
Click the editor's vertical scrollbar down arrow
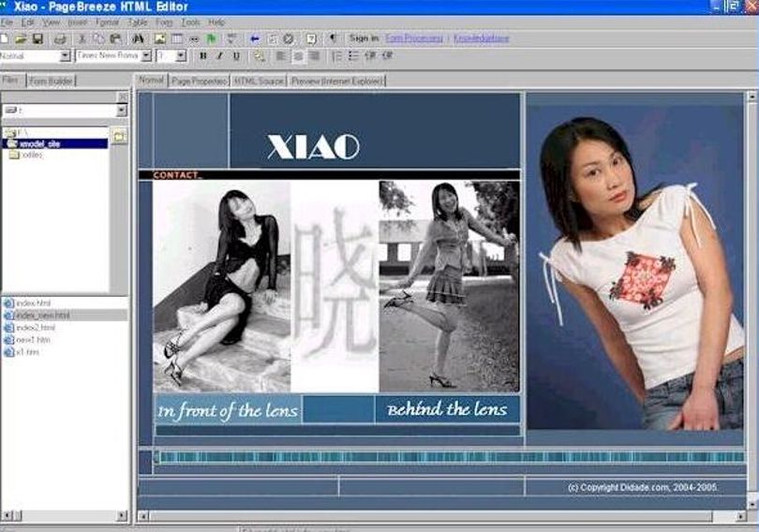point(752,504)
